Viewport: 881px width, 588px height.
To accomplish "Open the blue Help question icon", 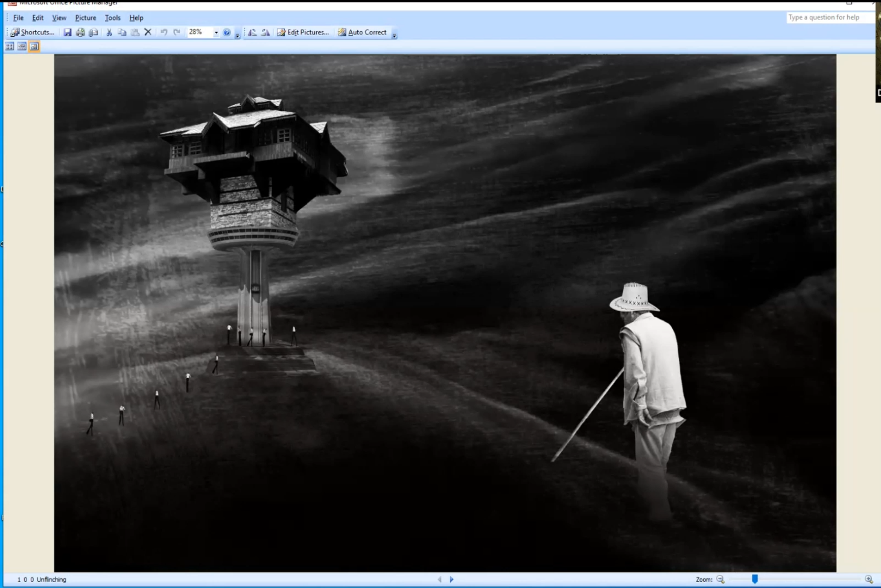I will (227, 33).
